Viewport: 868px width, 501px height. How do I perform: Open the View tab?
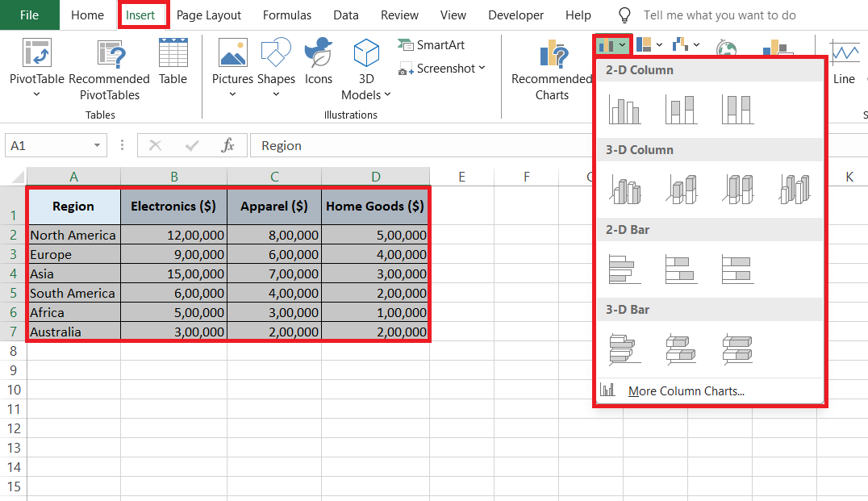click(x=453, y=15)
